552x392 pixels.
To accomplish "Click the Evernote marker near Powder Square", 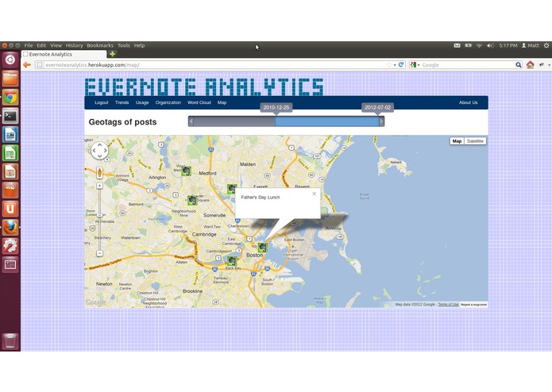I will click(x=192, y=200).
